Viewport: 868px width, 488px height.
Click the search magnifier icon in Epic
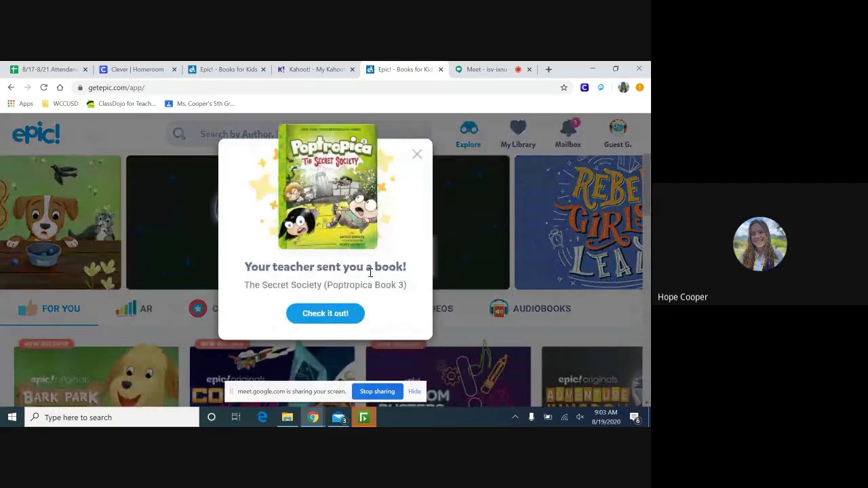pyautogui.click(x=179, y=134)
